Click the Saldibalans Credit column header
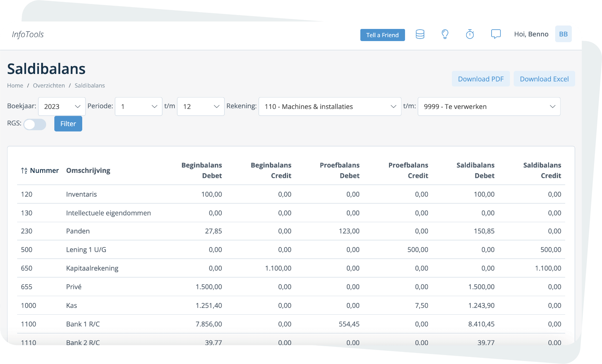The image size is (602, 364). pyautogui.click(x=542, y=170)
